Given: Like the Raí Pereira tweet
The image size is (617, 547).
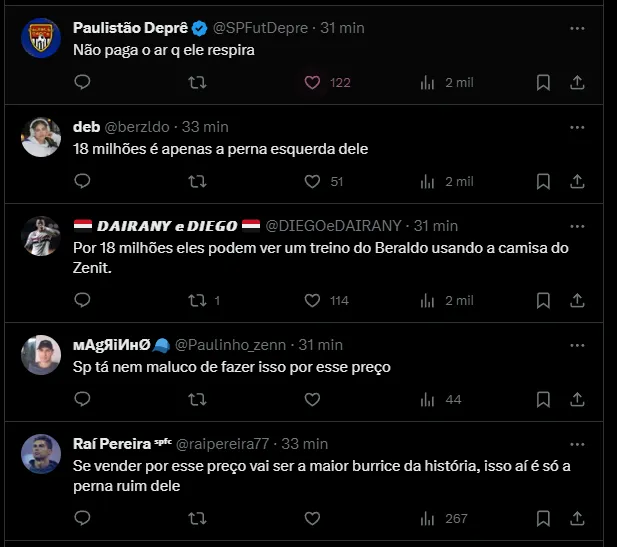Looking at the screenshot, I should click(313, 518).
